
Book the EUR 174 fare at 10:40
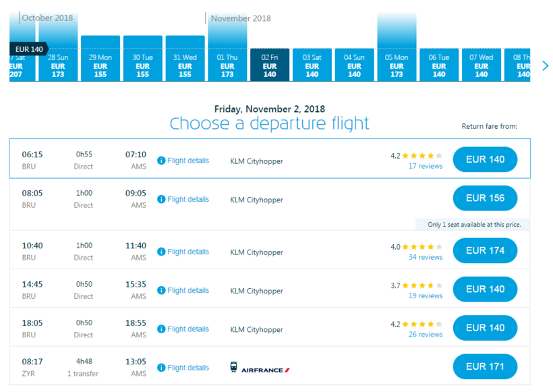(x=485, y=250)
